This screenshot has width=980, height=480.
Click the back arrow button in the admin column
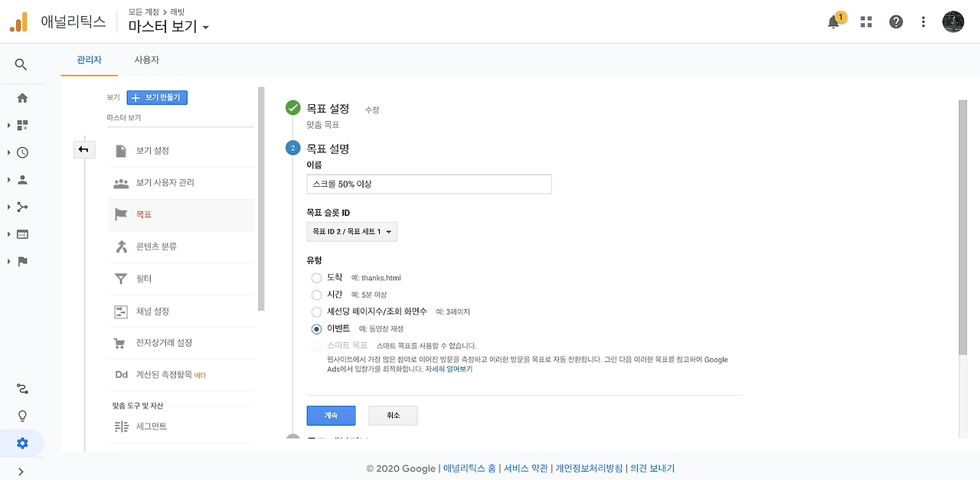click(x=83, y=150)
